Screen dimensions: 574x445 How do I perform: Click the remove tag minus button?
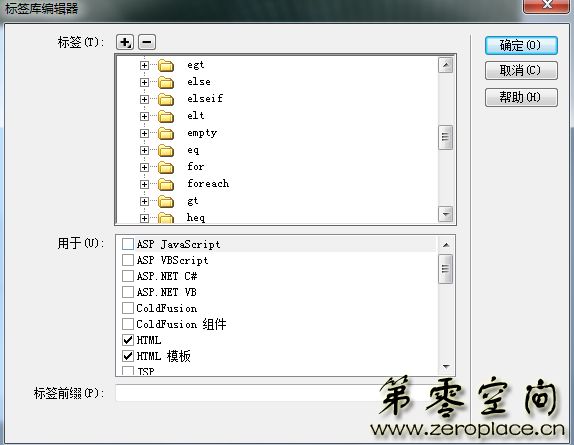tap(147, 42)
